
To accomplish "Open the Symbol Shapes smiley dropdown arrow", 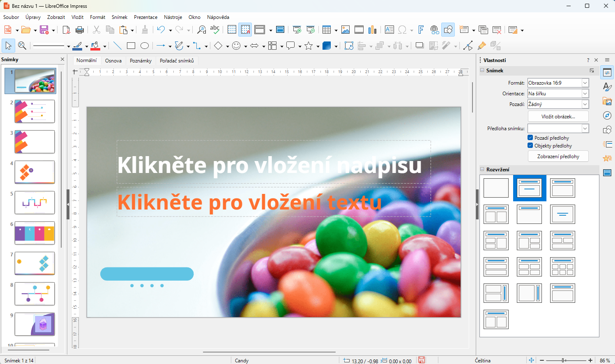I will (x=246, y=46).
